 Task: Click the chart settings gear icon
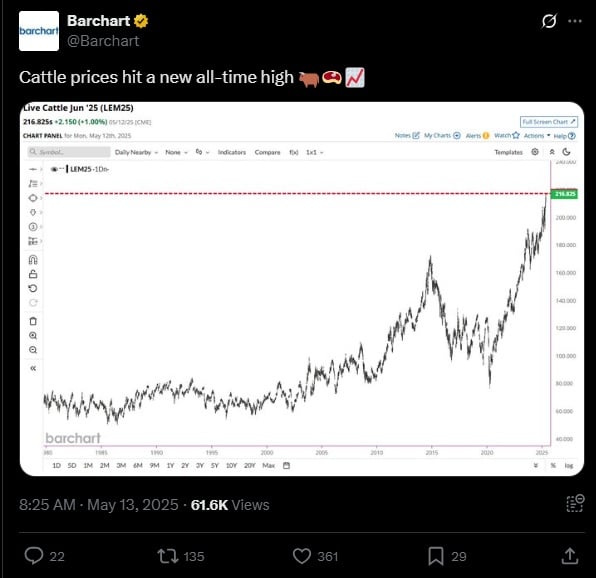pos(535,152)
